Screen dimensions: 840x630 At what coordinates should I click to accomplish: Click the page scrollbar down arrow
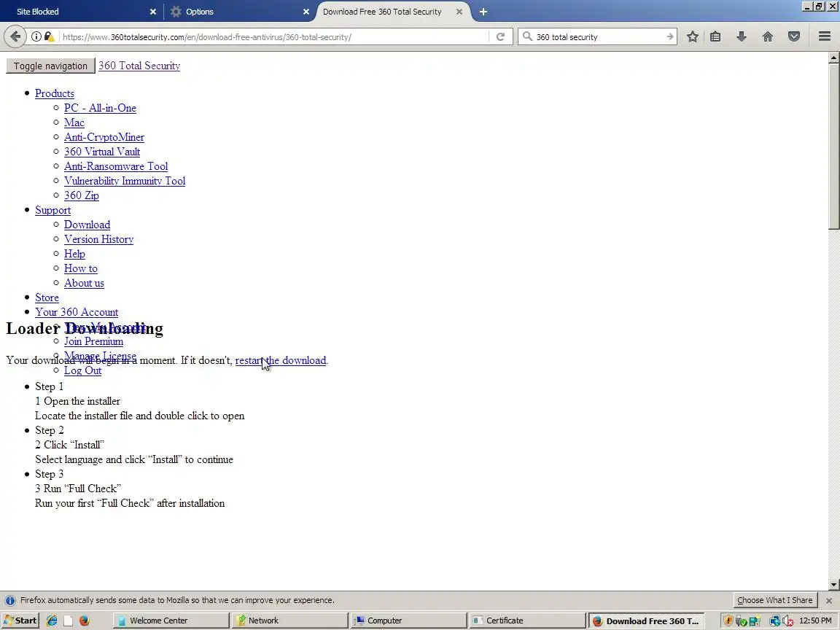(x=833, y=585)
